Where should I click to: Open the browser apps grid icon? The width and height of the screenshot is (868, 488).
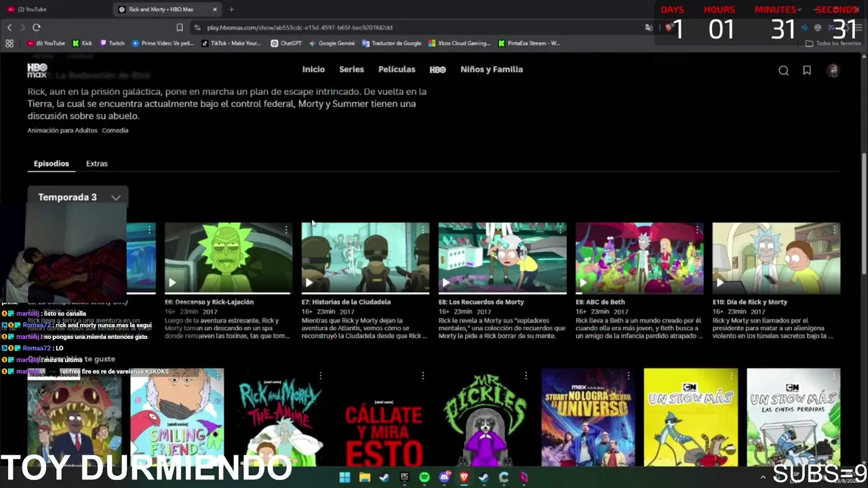9,43
